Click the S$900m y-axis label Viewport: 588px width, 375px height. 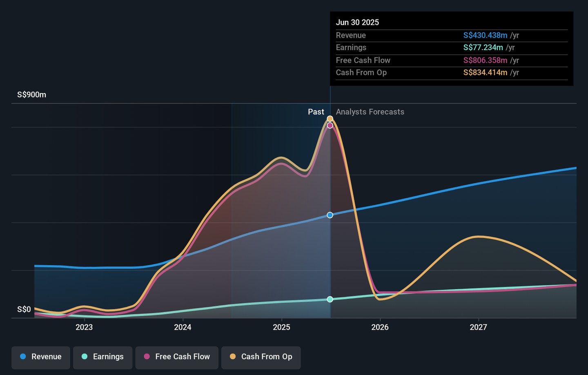tap(31, 95)
